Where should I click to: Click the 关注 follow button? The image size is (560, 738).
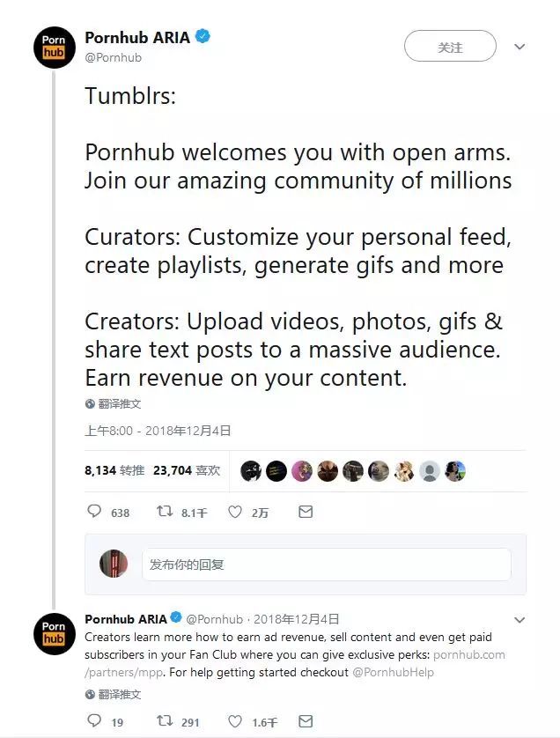pos(450,46)
